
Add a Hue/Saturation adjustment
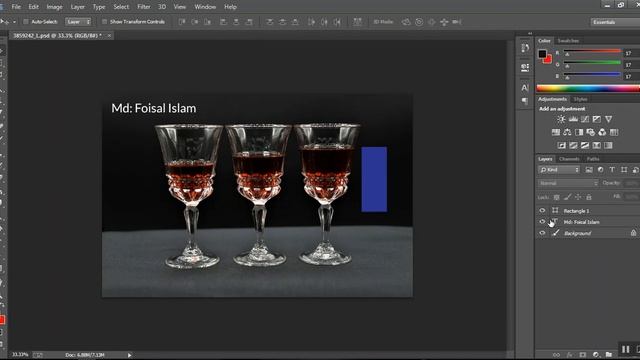coord(556,132)
